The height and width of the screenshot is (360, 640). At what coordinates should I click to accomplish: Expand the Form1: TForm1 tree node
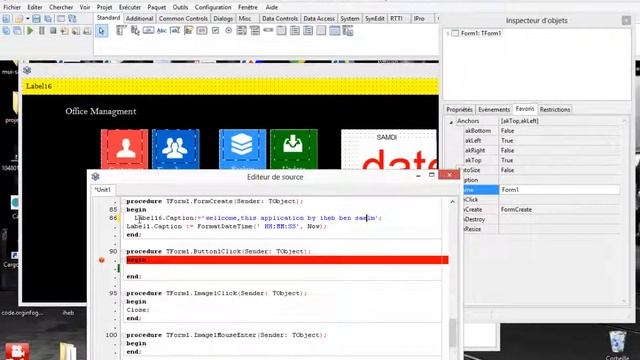[448, 33]
